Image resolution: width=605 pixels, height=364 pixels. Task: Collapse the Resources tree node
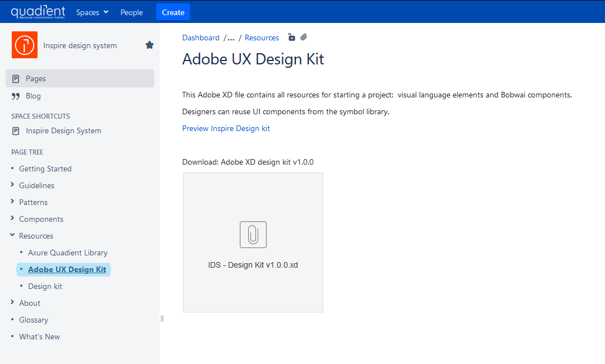click(x=12, y=235)
